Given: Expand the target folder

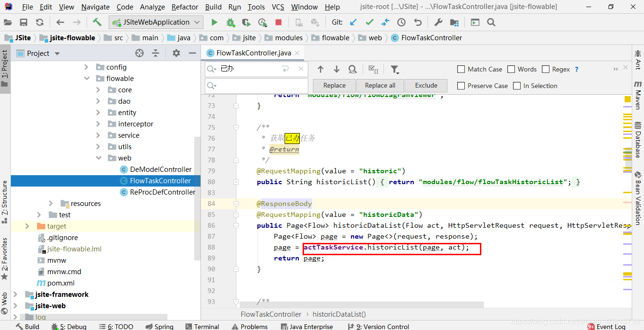Looking at the screenshot, I should point(27,226).
